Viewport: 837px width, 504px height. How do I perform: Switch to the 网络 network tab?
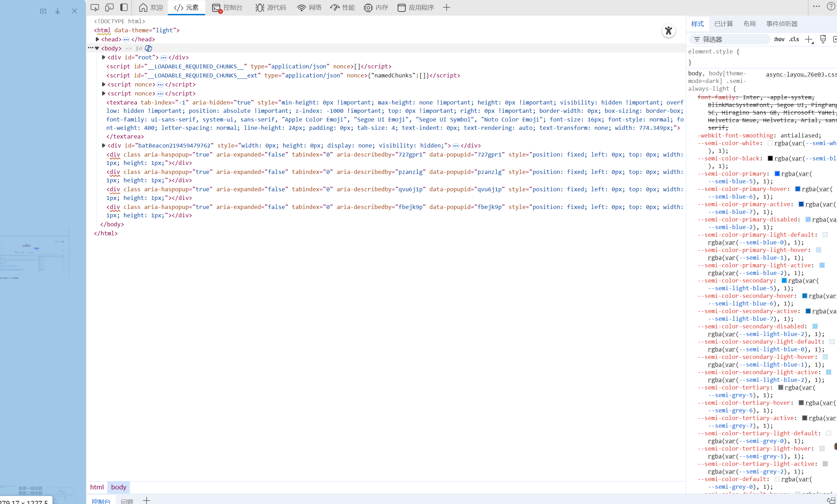309,7
